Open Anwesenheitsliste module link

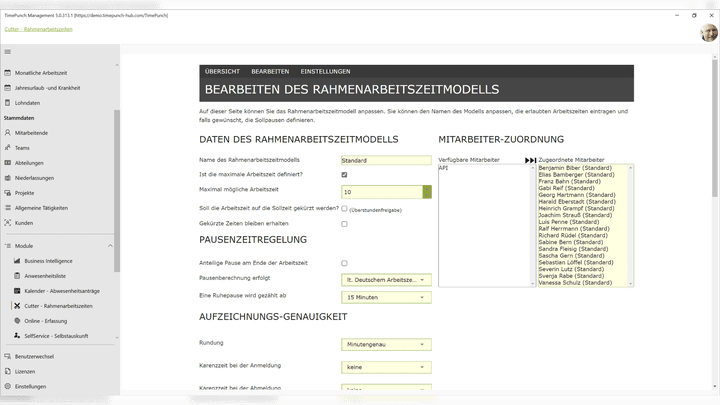click(45, 276)
